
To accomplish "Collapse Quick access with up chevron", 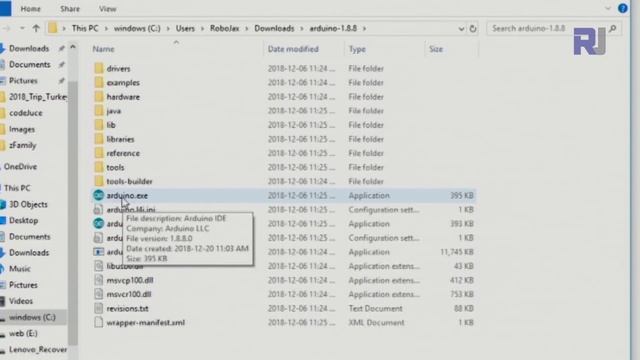I will point(73,47).
